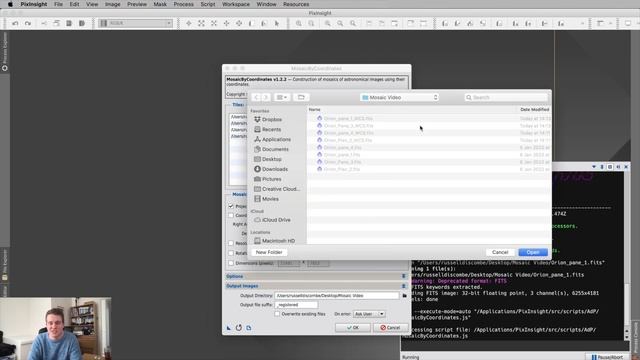640x360 pixels.
Task: Open the Mask menu
Action: (x=160, y=4)
